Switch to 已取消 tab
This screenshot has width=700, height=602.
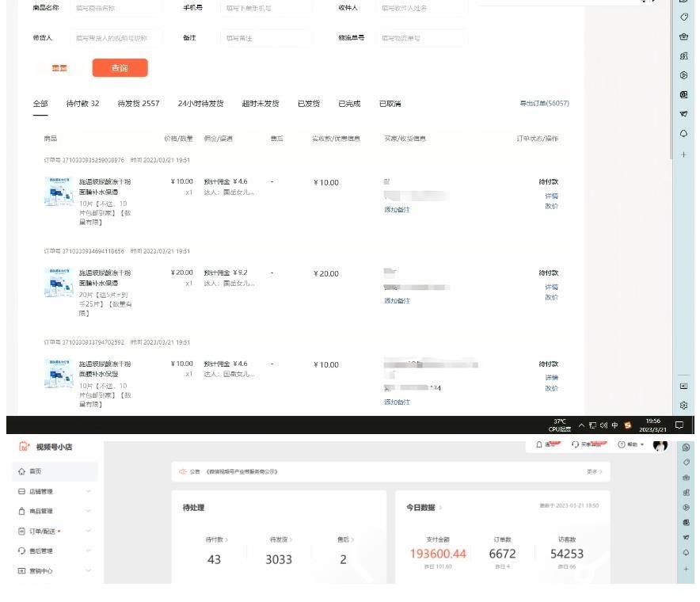click(x=390, y=104)
